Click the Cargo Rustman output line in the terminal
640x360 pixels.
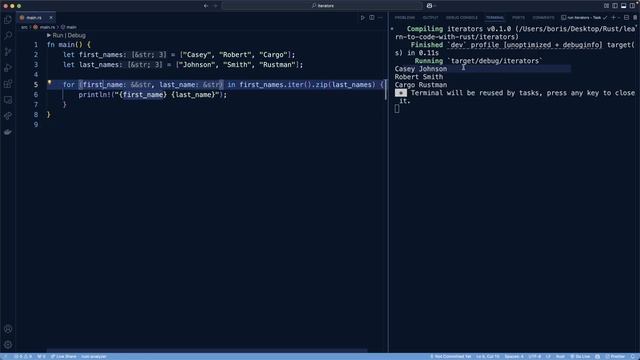click(x=421, y=85)
